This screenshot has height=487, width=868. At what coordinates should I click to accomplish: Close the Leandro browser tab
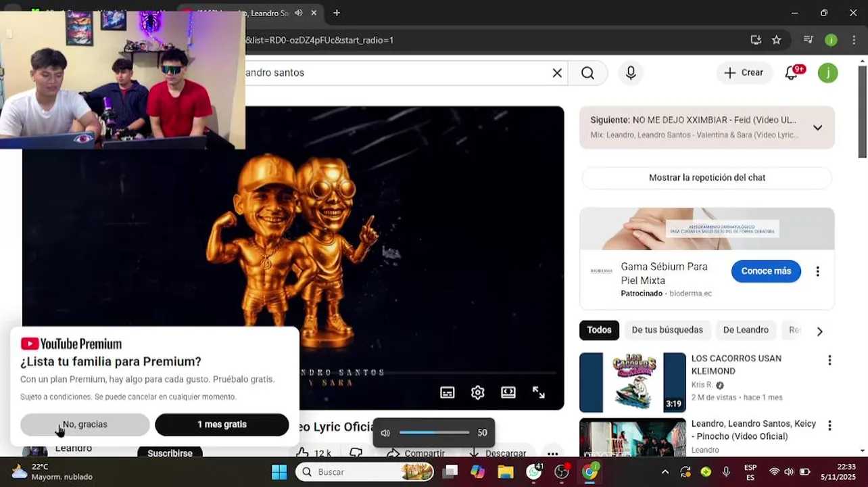pos(314,13)
